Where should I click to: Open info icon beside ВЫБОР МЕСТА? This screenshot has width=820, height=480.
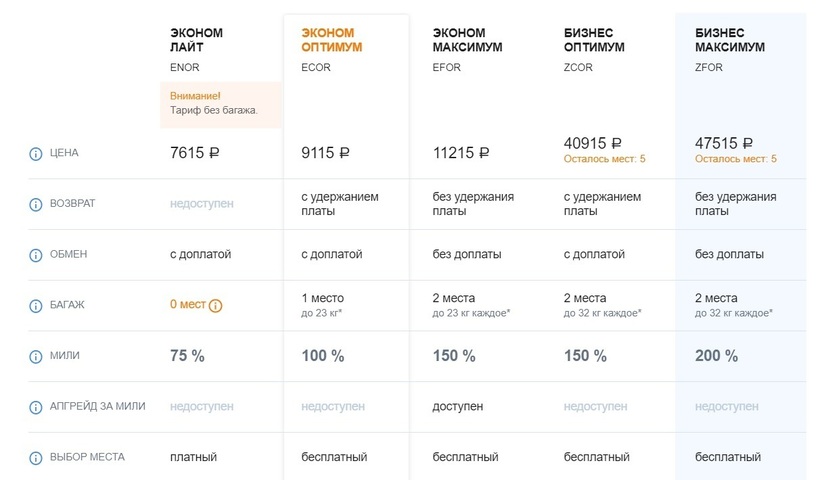tap(35, 458)
